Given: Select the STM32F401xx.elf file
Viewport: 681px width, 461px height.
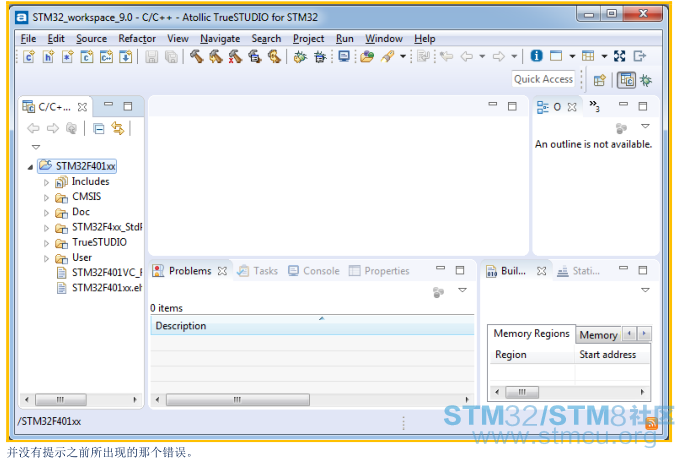Looking at the screenshot, I should pos(99,288).
